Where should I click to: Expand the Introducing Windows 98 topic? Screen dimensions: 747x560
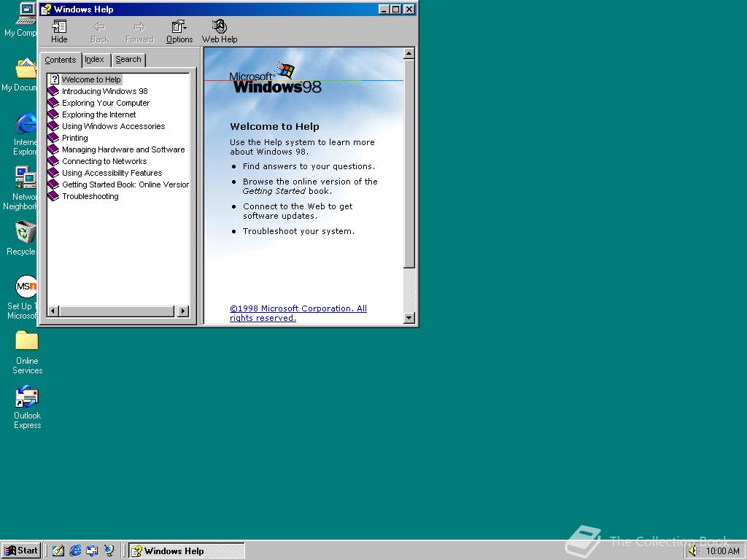(105, 91)
